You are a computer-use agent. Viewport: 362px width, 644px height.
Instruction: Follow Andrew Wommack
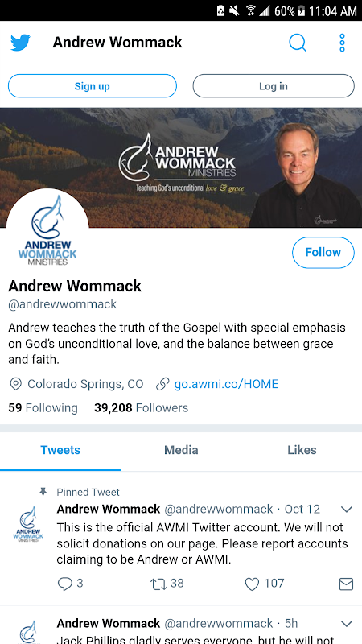click(x=323, y=252)
